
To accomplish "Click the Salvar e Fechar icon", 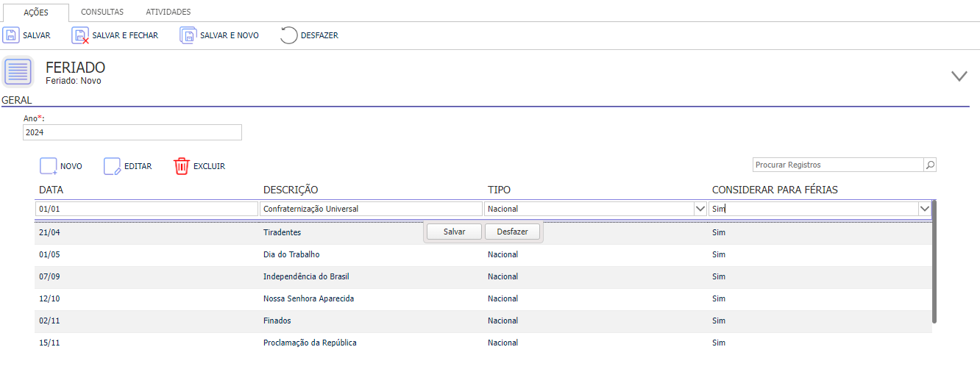I will click(x=80, y=35).
